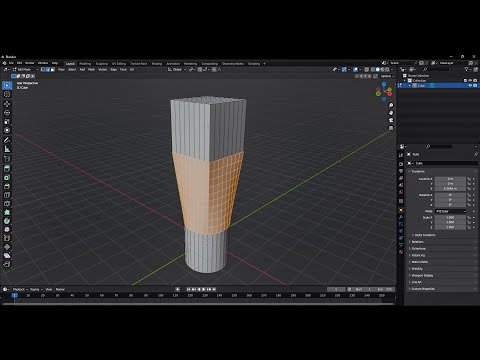Collapse the Transform panel
The height and width of the screenshot is (360, 480).
pos(417,171)
